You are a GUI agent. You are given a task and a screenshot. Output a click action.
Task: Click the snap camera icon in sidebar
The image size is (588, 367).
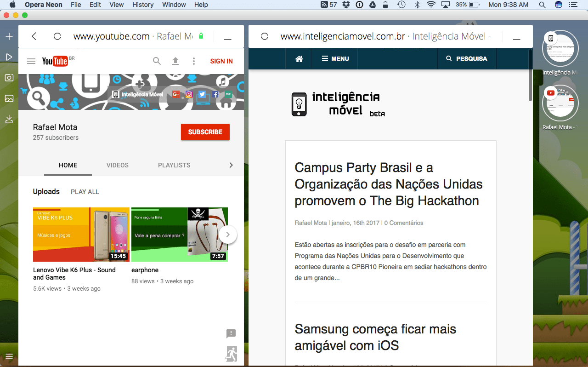(x=9, y=78)
